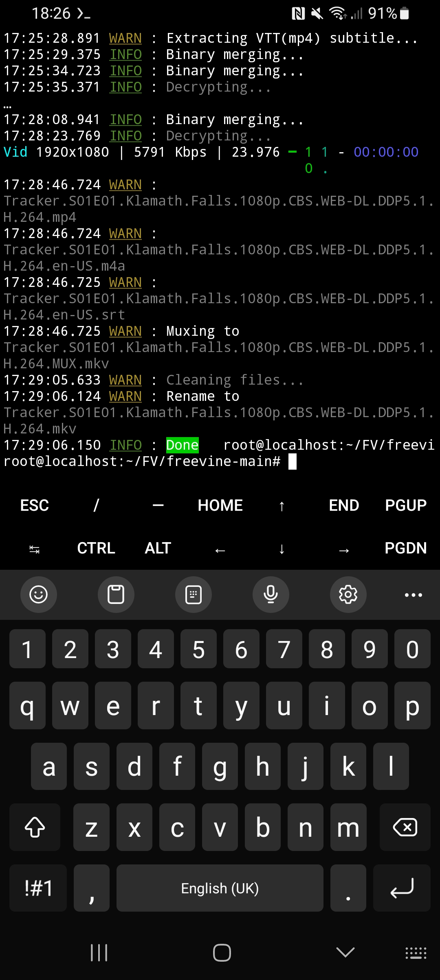Switch to symbols layout with !#1 key
Viewport: 440px width, 980px height.
click(x=38, y=888)
